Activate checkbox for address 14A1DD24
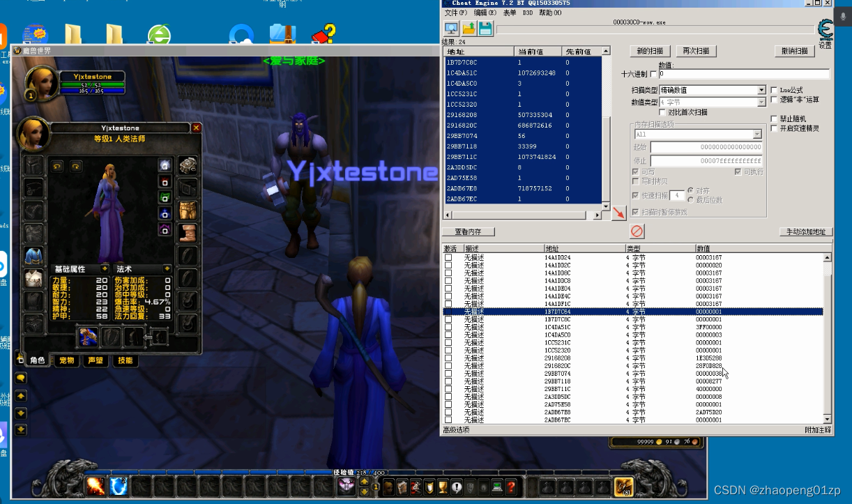 [448, 257]
